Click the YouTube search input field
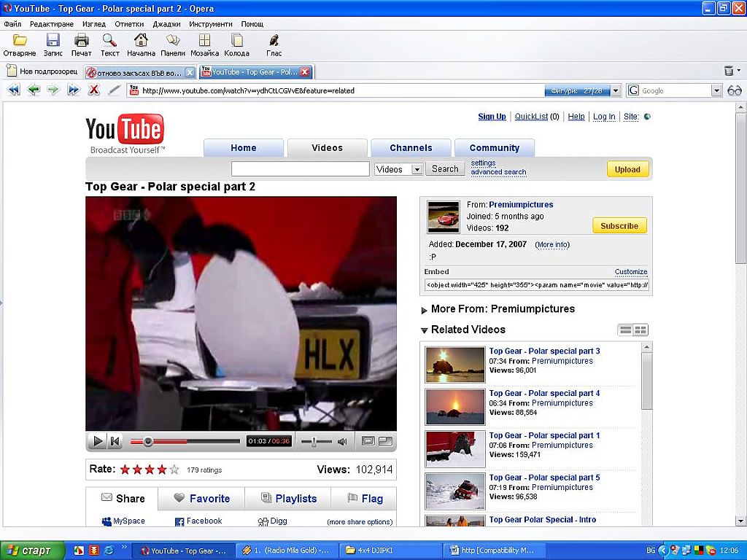The image size is (747, 560). click(x=300, y=169)
